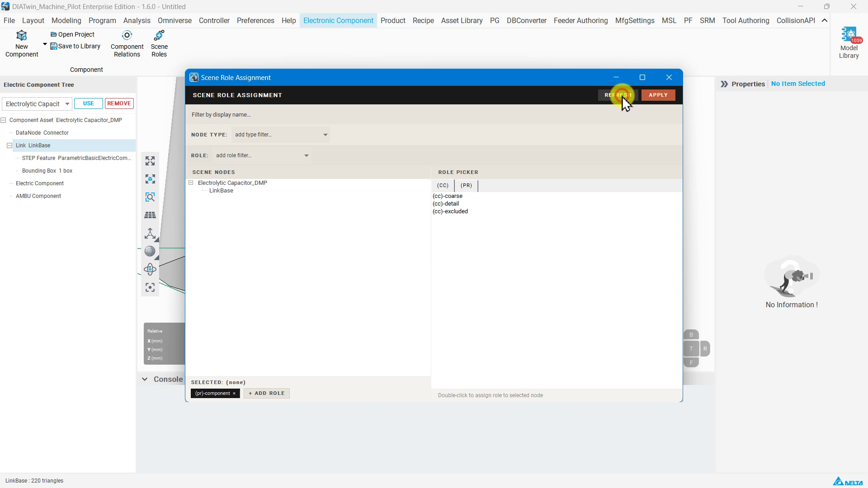Close the Scene Role Assignment dialog
Screen dimensions: 868x488
coord(669,78)
